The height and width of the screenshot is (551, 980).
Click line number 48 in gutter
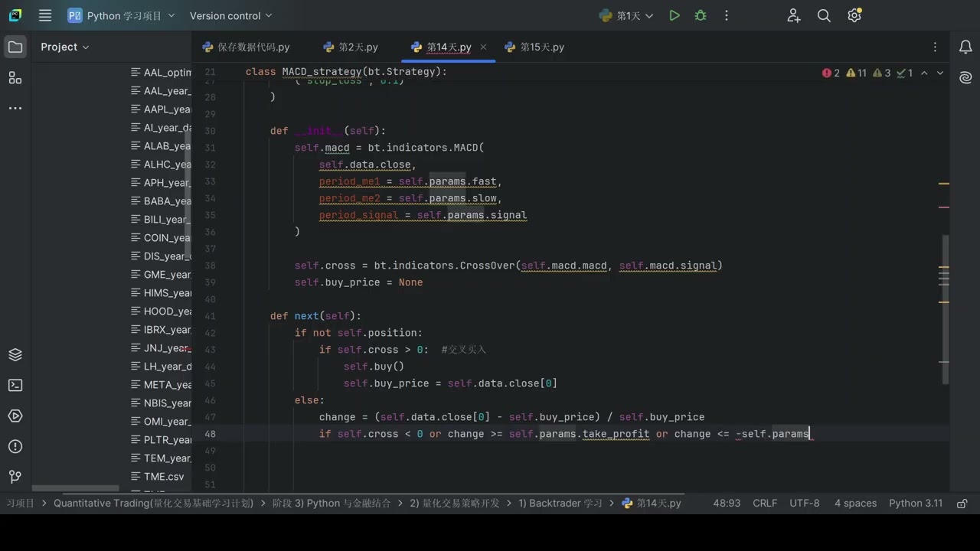coord(211,434)
